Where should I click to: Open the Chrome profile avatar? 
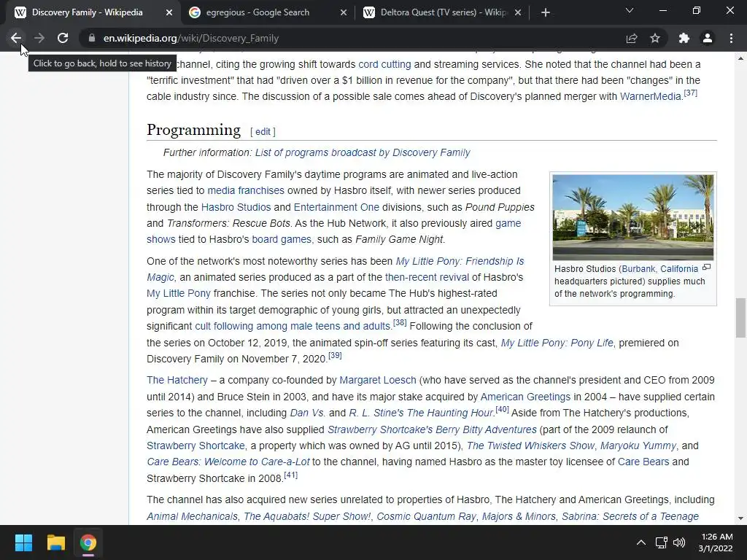(708, 38)
